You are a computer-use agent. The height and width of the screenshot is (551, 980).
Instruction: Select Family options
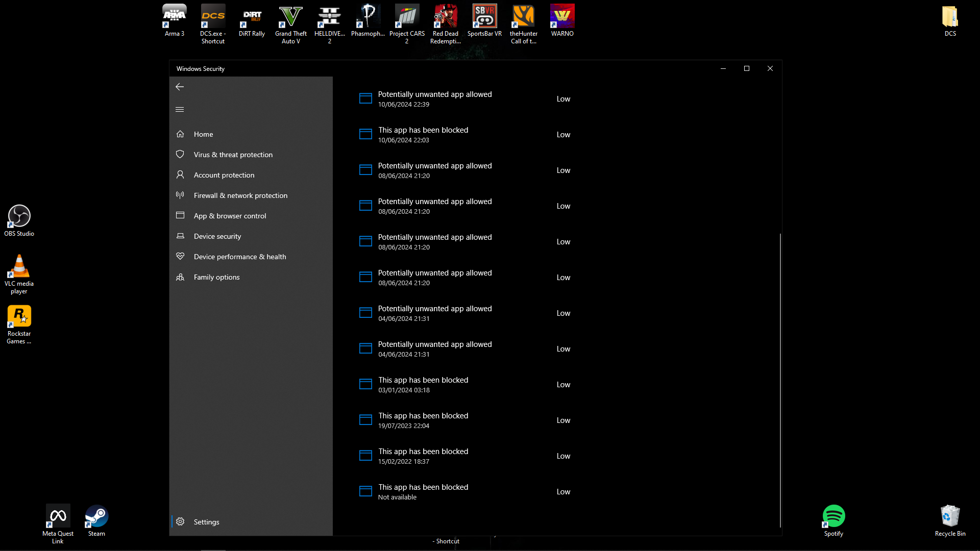(x=251, y=277)
